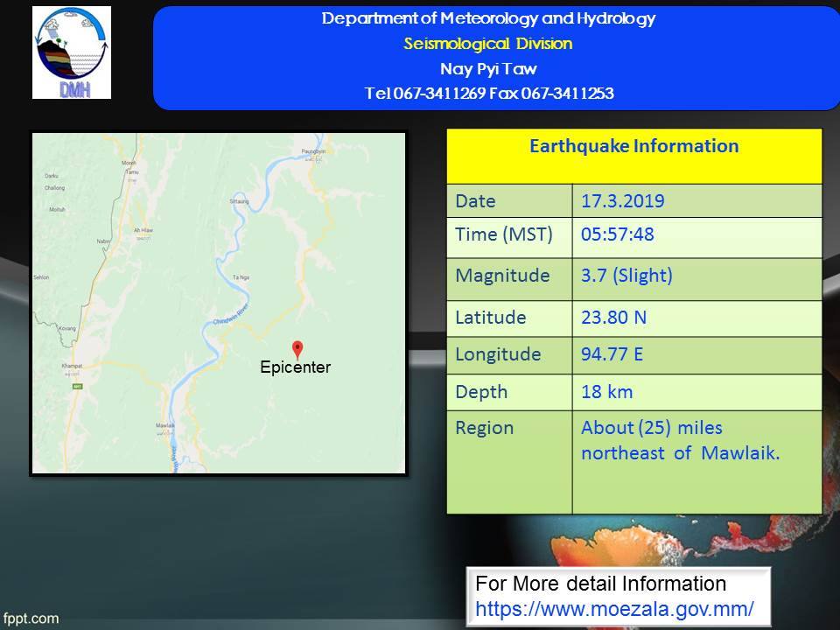Image resolution: width=840 pixels, height=630 pixels.
Task: Open the moezala.gov.mm website link
Action: coord(614,609)
